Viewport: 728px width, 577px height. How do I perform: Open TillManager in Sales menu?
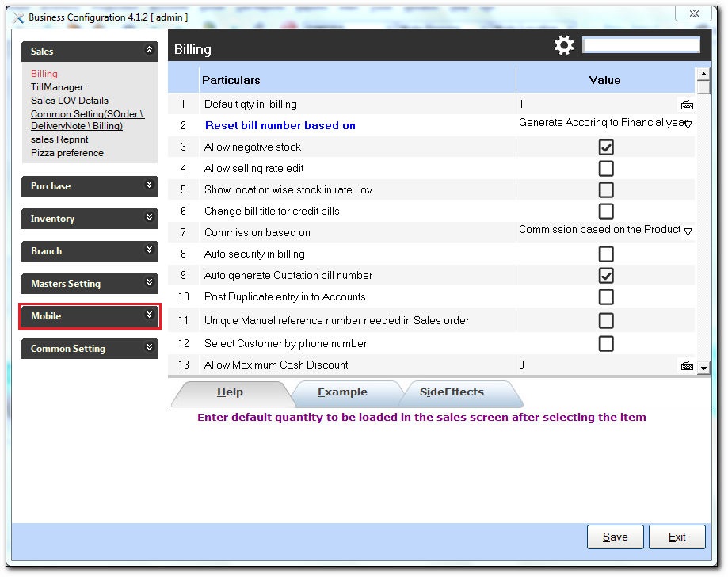[57, 87]
